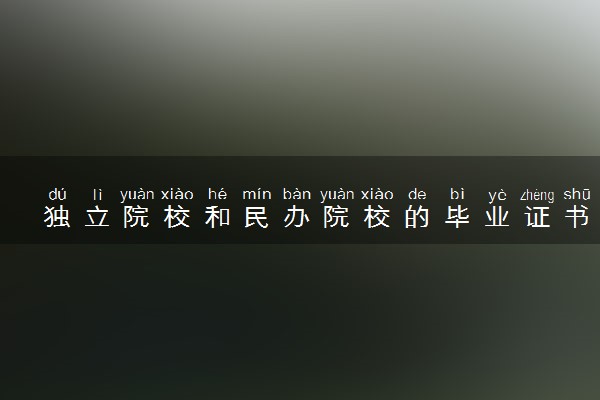600x400 pixels.
Task: Click the pinyin label "hé"
Action: (x=217, y=194)
